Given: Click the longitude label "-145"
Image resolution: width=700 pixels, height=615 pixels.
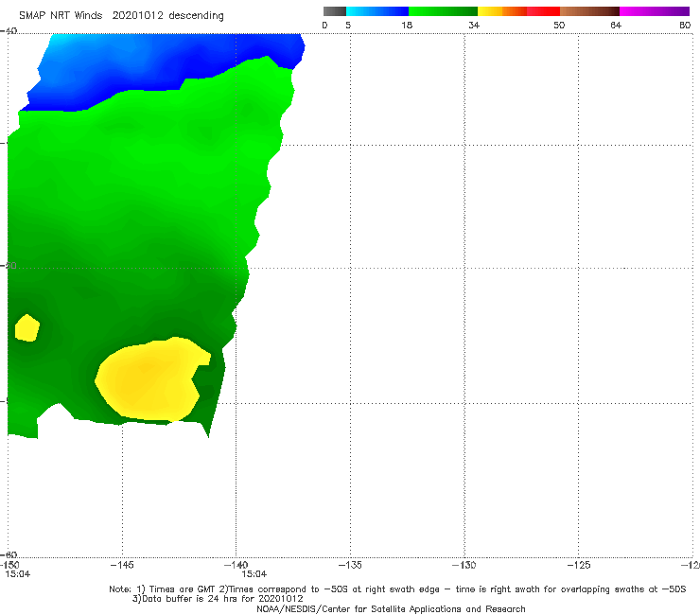Looking at the screenshot, I should click(x=122, y=565).
